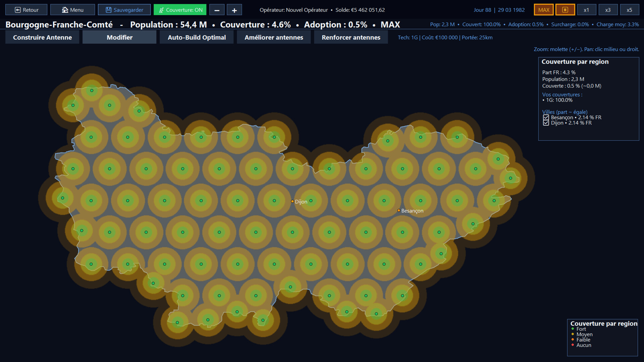Select the Modifier tab
Viewport: 644px width, 362px height.
119,37
